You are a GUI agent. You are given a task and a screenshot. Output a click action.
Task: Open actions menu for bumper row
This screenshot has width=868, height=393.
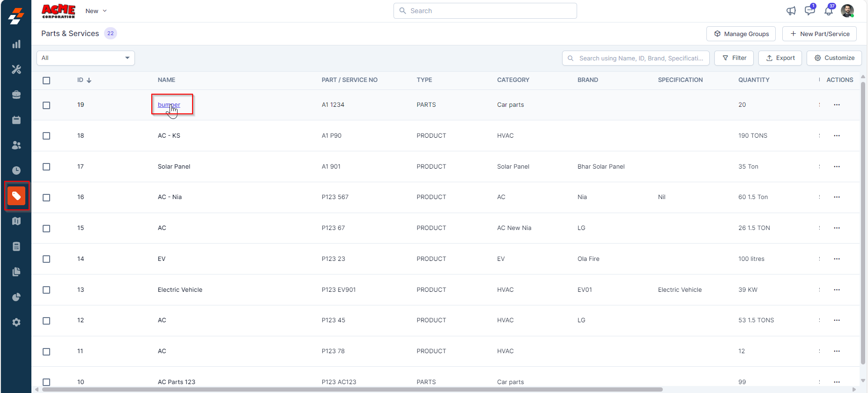837,105
